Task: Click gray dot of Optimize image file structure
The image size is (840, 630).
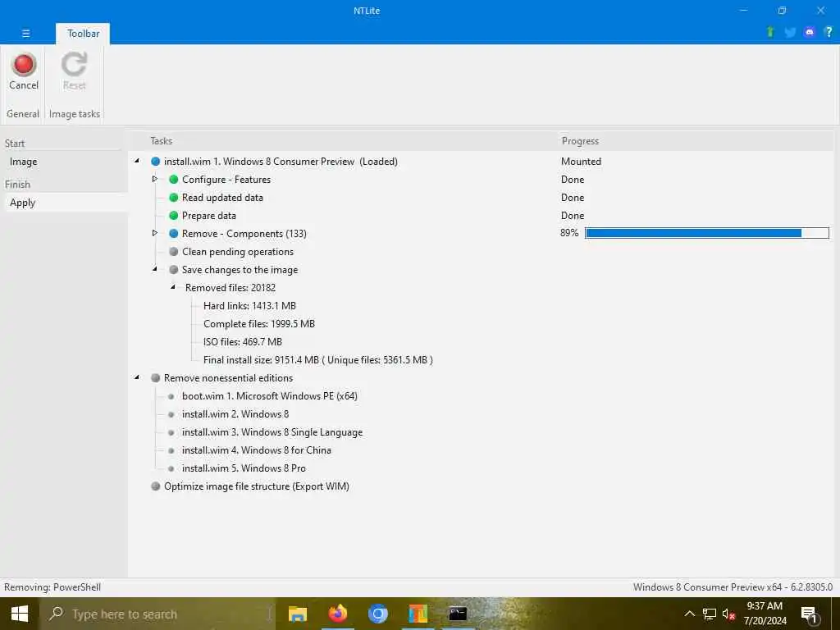Action: (x=155, y=486)
